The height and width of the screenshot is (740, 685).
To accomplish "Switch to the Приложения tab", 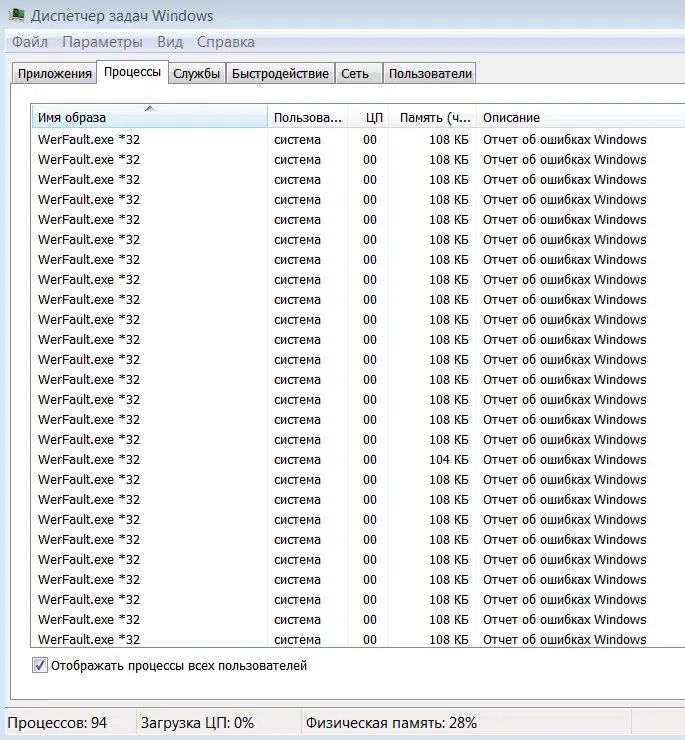I will coord(55,74).
